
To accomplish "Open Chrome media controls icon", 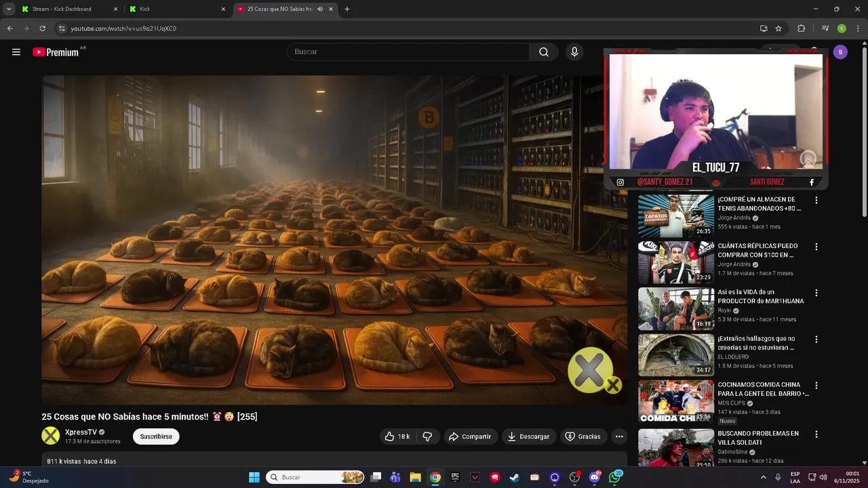I will (x=825, y=28).
